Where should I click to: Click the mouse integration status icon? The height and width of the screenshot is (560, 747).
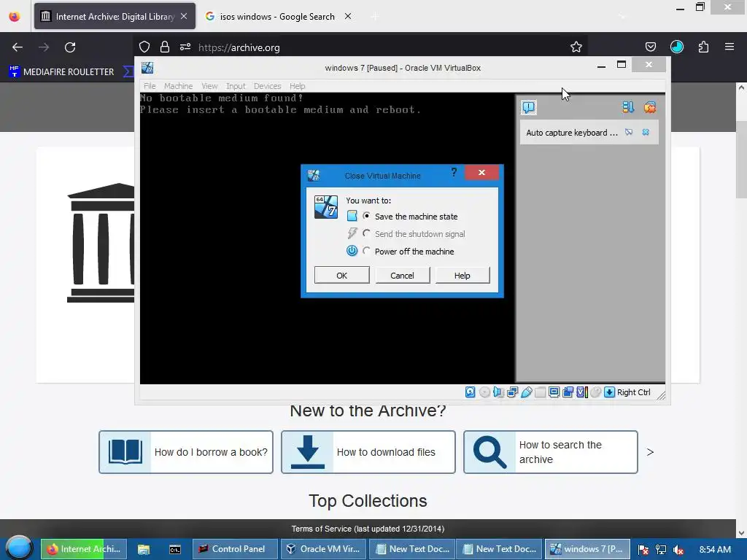coord(595,392)
